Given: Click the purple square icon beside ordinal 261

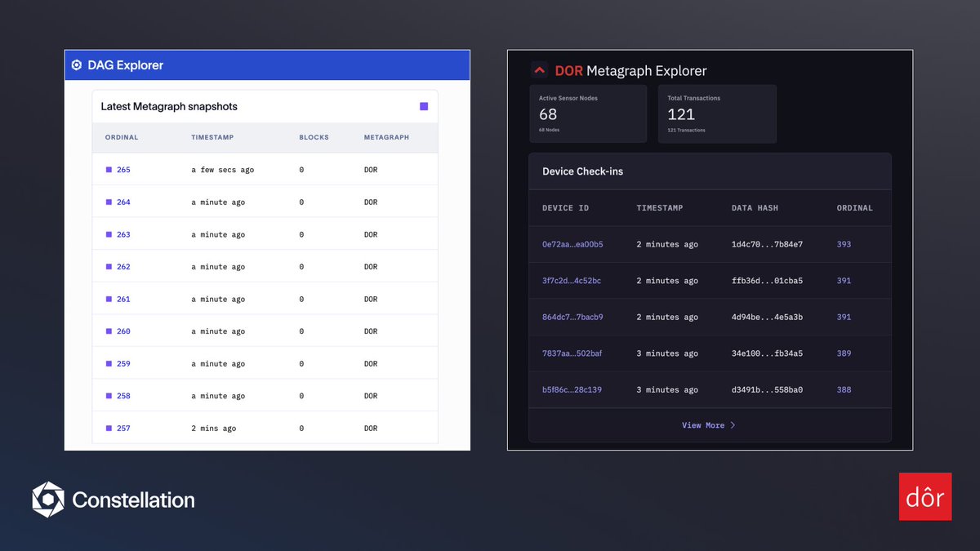Looking at the screenshot, I should [x=109, y=299].
